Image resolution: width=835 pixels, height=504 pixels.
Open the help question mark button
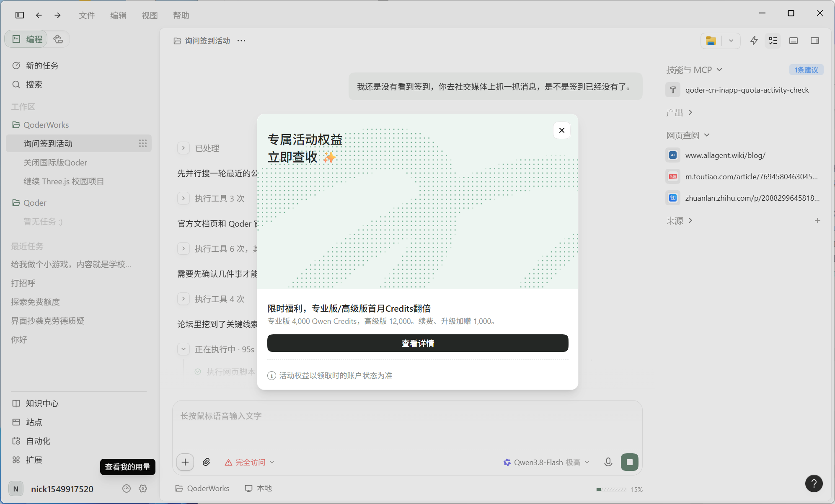pyautogui.click(x=814, y=483)
